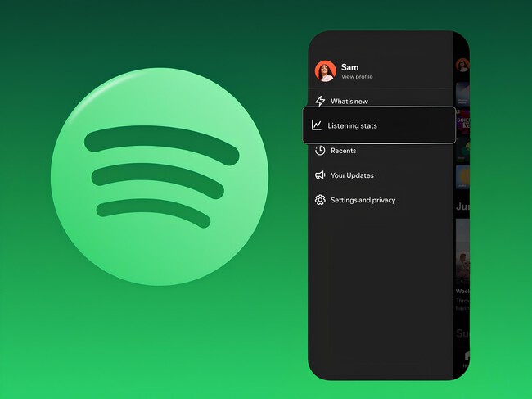Click the large Spotify logo
532x399 pixels.
click(159, 176)
